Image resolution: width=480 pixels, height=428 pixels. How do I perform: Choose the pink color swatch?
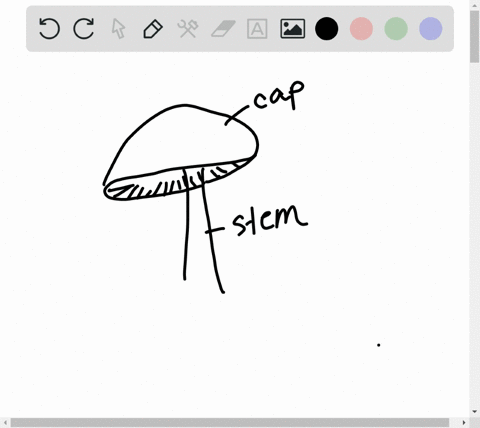[361, 29]
